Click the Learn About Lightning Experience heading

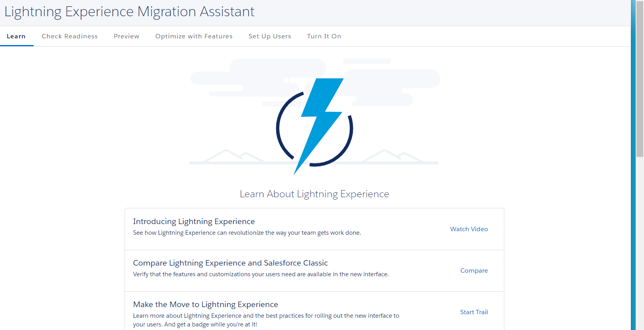314,194
